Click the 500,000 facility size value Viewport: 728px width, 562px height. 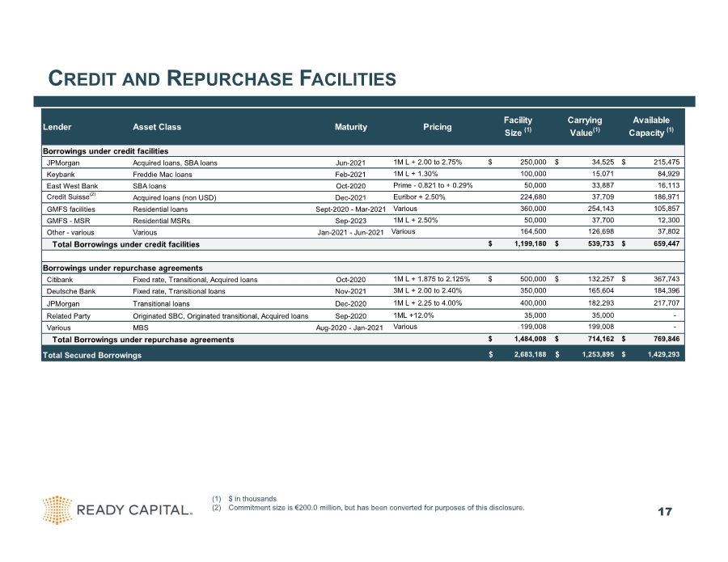533,279
